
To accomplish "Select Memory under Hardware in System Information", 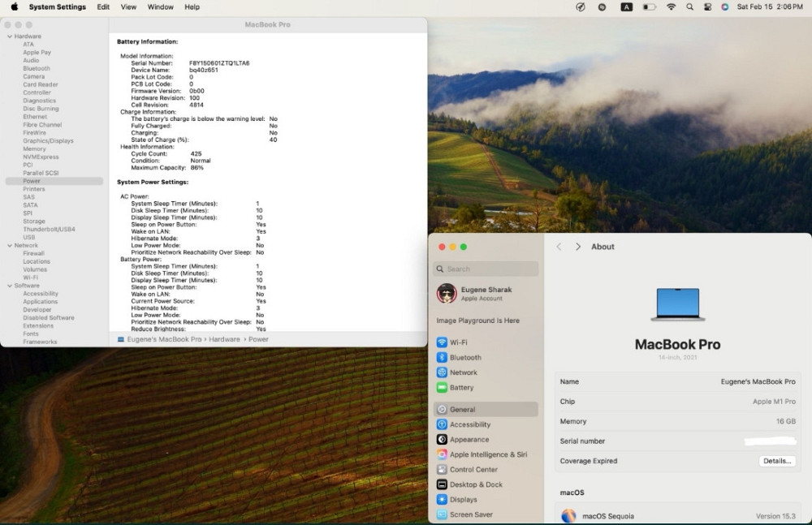I will point(33,148).
